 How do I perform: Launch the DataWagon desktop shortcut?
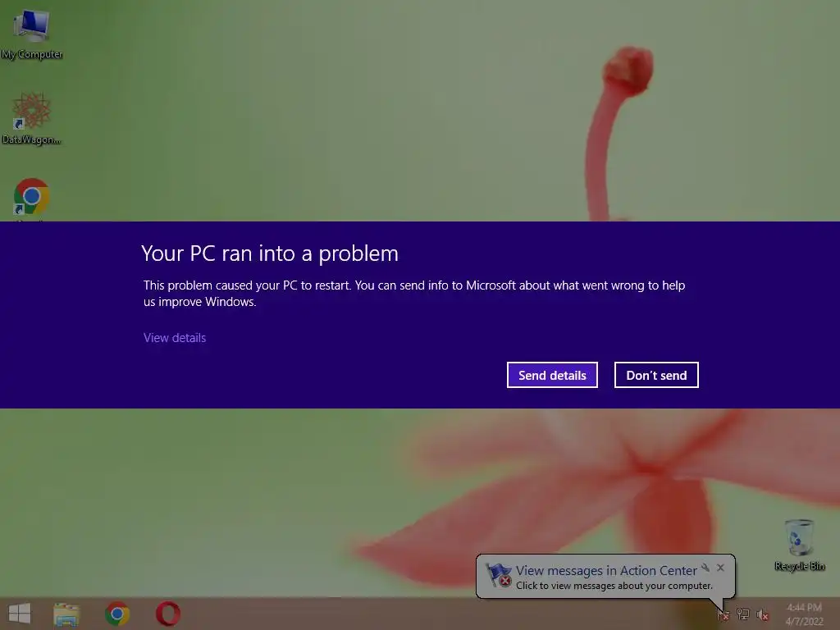(31, 118)
